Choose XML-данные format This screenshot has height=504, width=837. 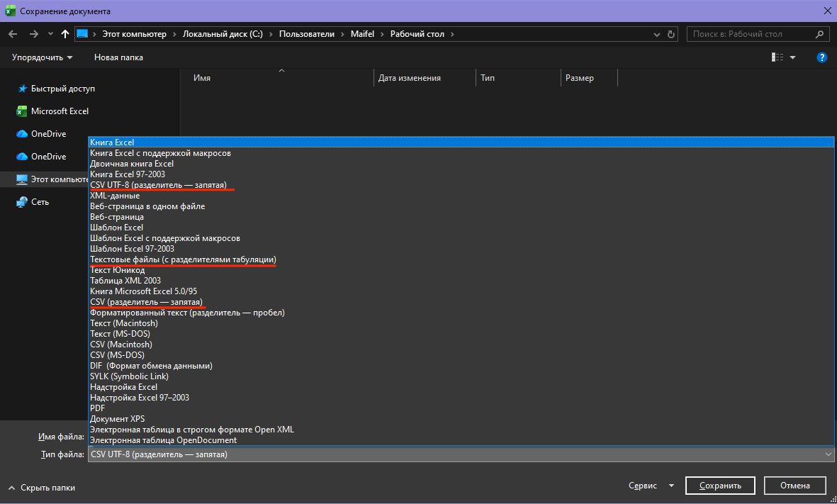[x=461, y=196]
